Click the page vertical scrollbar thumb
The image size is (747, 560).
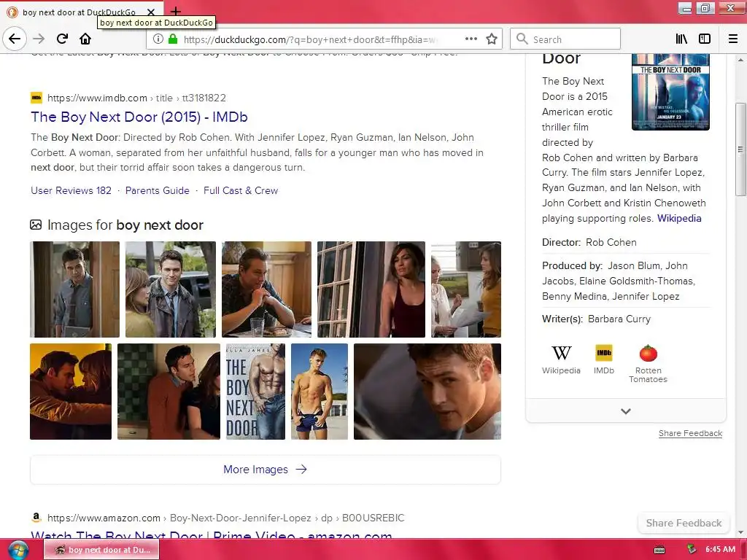click(x=740, y=149)
